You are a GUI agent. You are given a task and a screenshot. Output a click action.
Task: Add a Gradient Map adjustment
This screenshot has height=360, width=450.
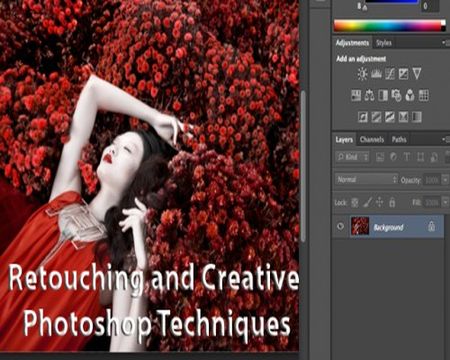point(417,117)
